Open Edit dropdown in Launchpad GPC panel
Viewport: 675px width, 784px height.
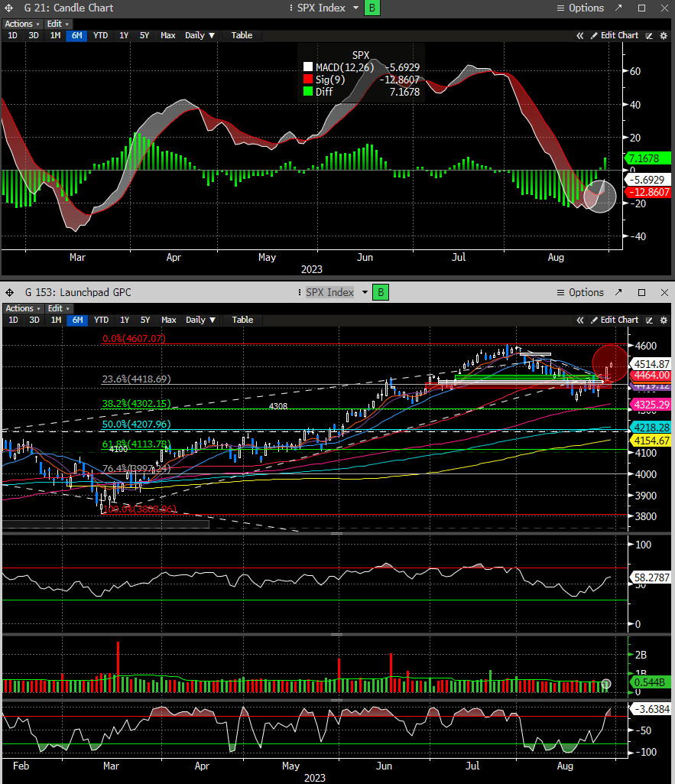[x=58, y=308]
